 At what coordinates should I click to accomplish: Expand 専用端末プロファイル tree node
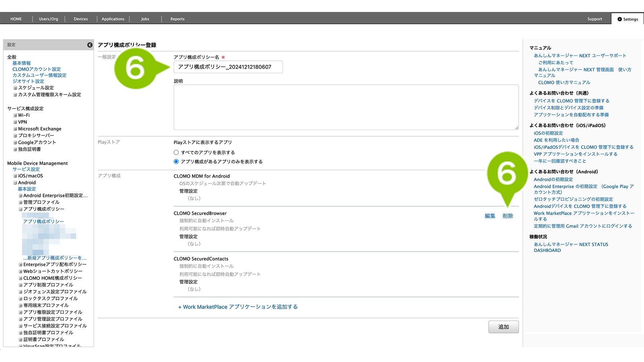tap(21, 306)
